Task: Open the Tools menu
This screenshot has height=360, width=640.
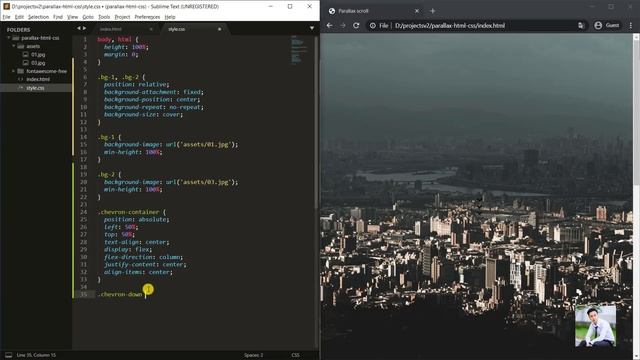Action: 104,17
